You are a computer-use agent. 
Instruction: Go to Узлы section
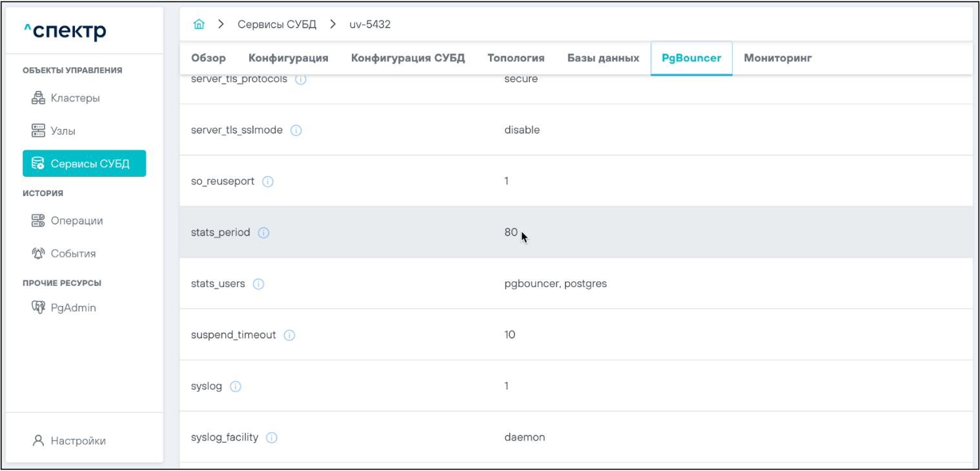coord(63,131)
